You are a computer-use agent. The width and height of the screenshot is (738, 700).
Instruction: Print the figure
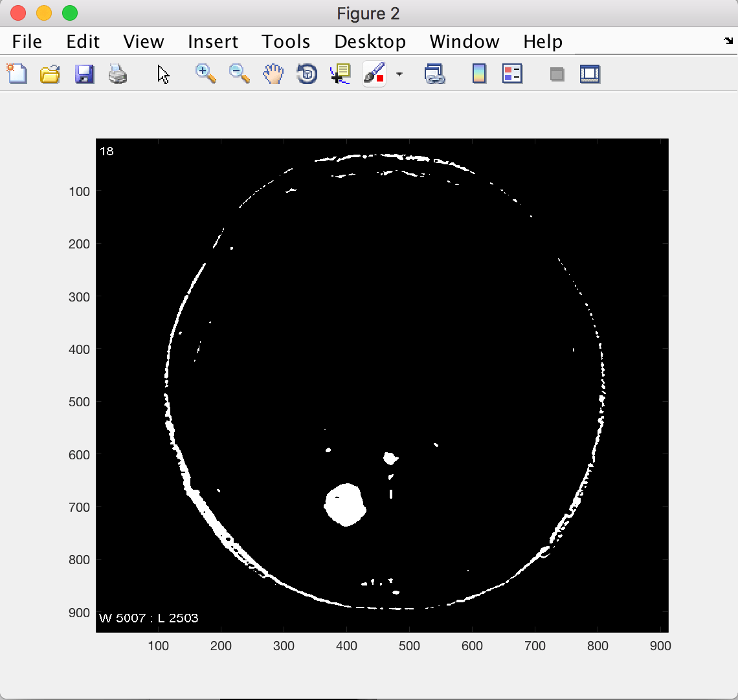click(x=118, y=73)
